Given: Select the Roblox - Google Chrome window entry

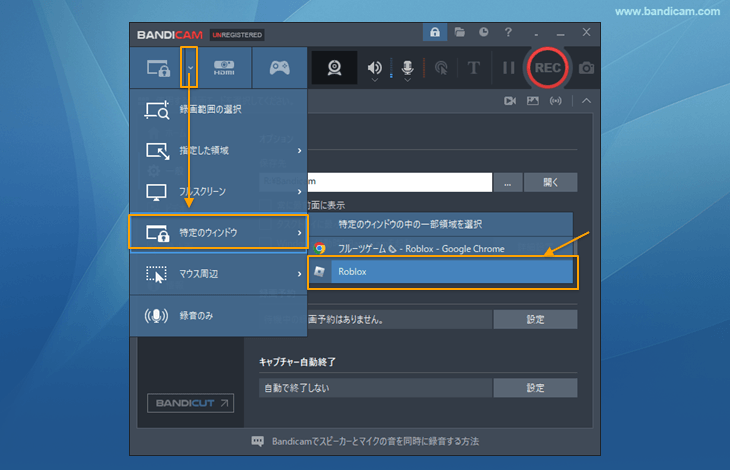Looking at the screenshot, I should point(440,248).
